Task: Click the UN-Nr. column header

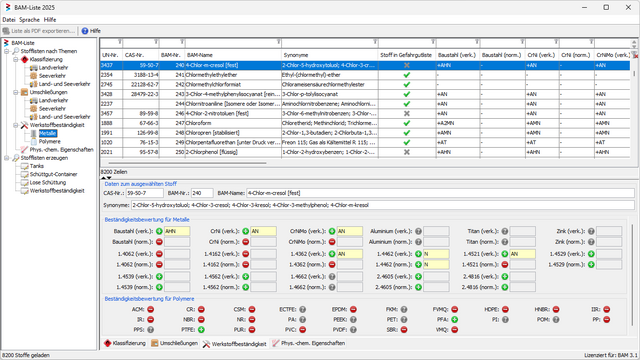Action: point(111,55)
